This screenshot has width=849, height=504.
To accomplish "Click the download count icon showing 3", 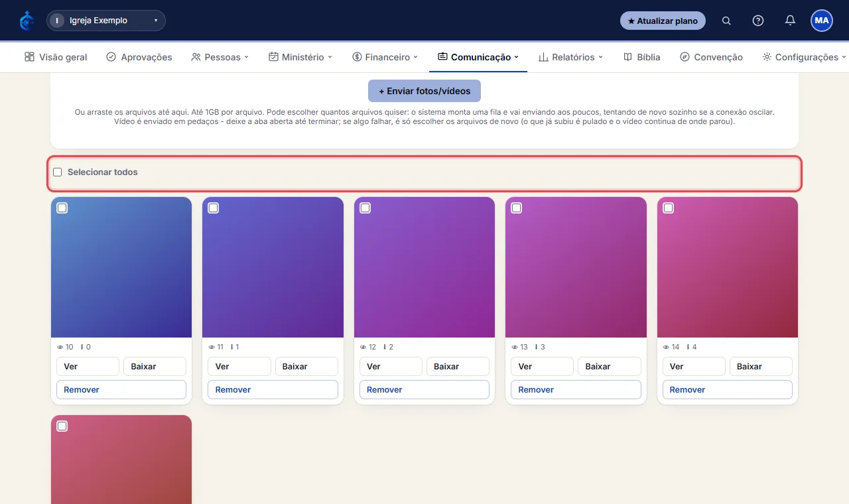I will (536, 347).
